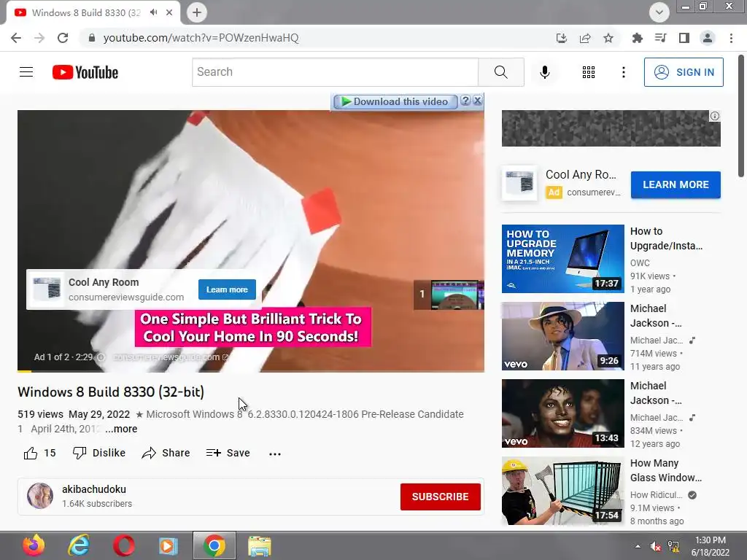Open help on the download bar
The height and width of the screenshot is (560, 747).
[465, 101]
